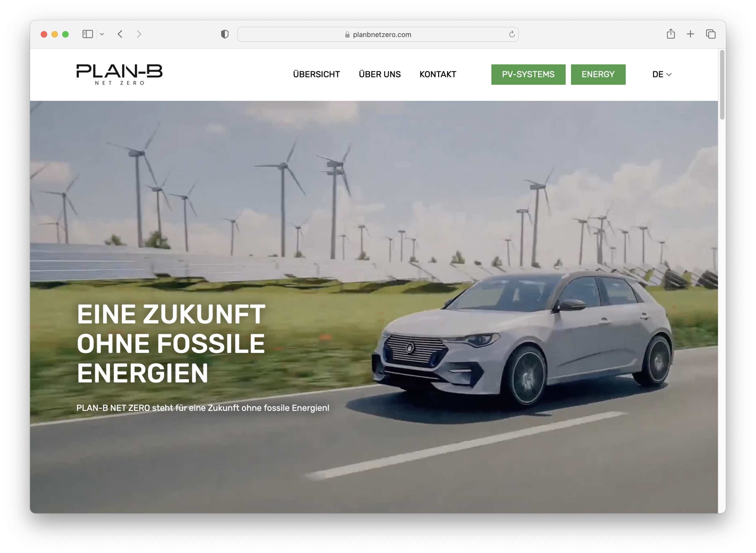756x553 pixels.
Task: Click the back navigation arrow
Action: point(120,34)
